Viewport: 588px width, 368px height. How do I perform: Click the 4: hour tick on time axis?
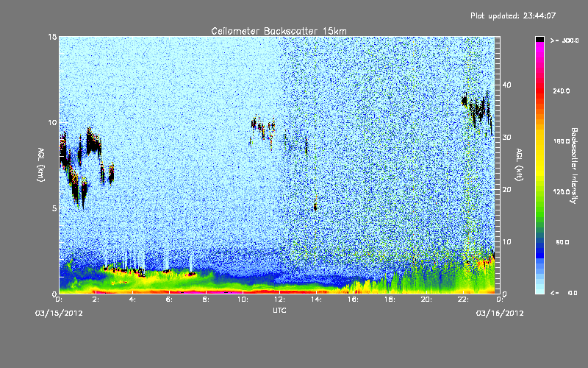(132, 300)
